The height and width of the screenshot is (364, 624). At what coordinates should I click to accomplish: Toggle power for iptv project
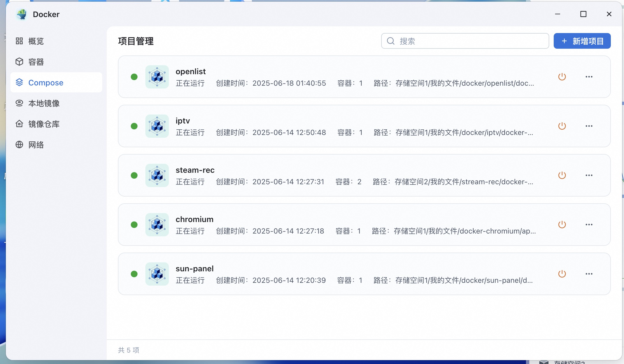[x=562, y=126]
